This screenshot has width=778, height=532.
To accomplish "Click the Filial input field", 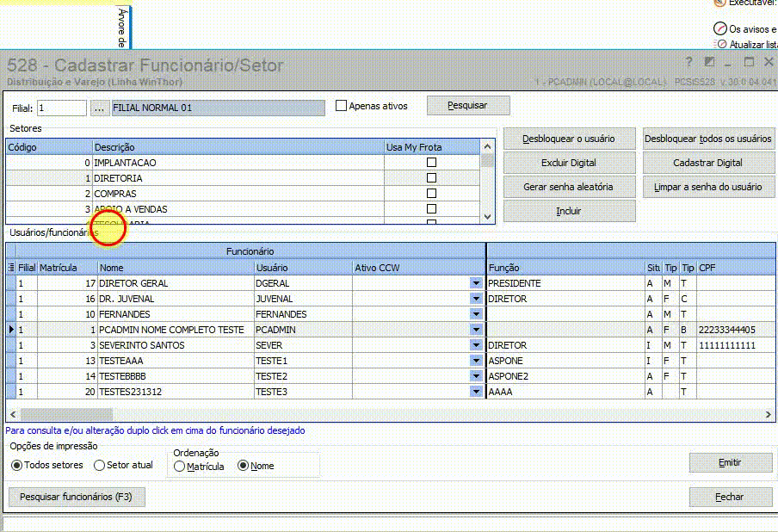I will [62, 108].
